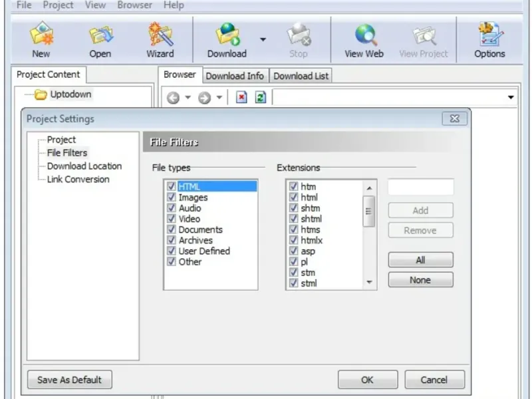Open Download Location settings page
The height and width of the screenshot is (399, 532).
pyautogui.click(x=84, y=166)
